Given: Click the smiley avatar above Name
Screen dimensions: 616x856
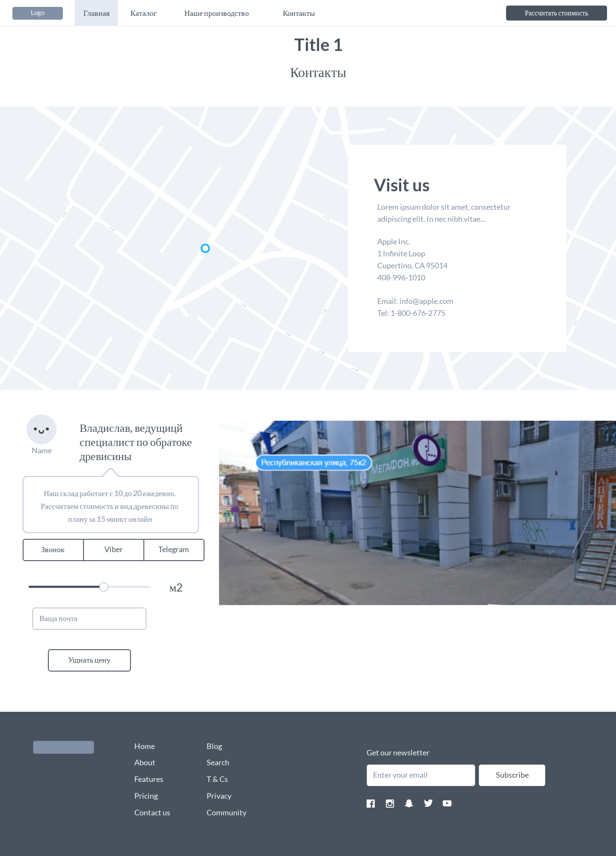Looking at the screenshot, I should coord(41,429).
